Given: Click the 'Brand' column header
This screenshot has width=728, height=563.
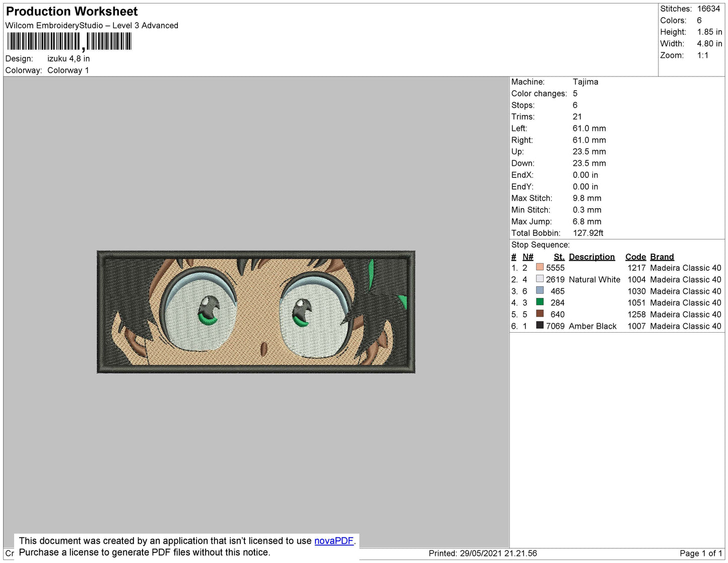Looking at the screenshot, I should (662, 257).
